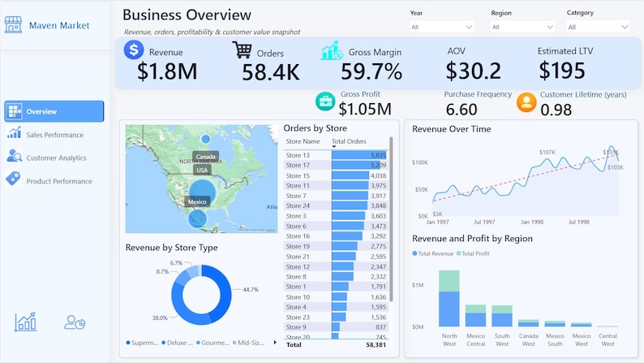Click the Product Performance tag icon
644x363 pixels.
click(x=13, y=179)
